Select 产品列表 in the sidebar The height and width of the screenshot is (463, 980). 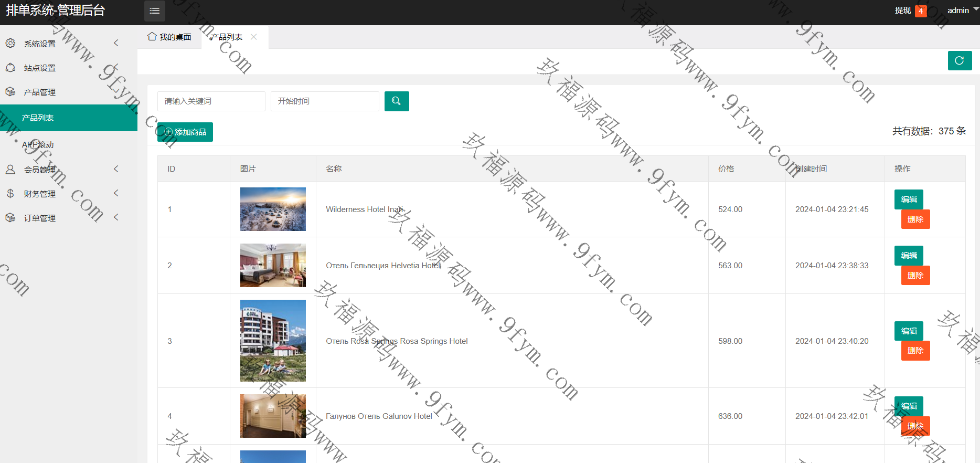38,118
